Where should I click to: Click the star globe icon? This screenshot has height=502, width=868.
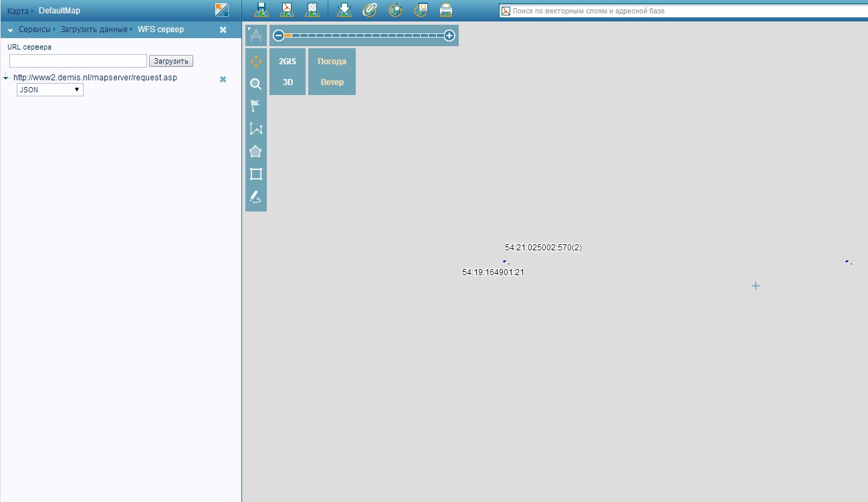(x=395, y=10)
